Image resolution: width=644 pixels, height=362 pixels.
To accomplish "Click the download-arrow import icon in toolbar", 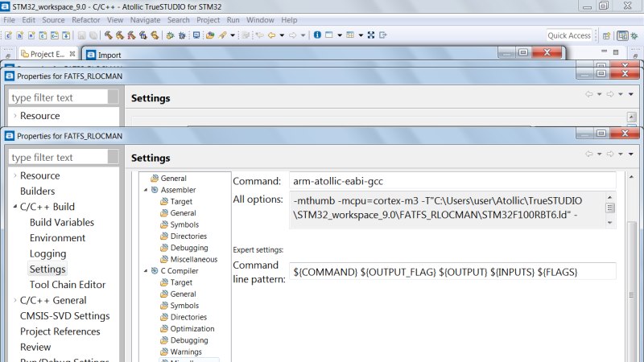I will 66,35.
